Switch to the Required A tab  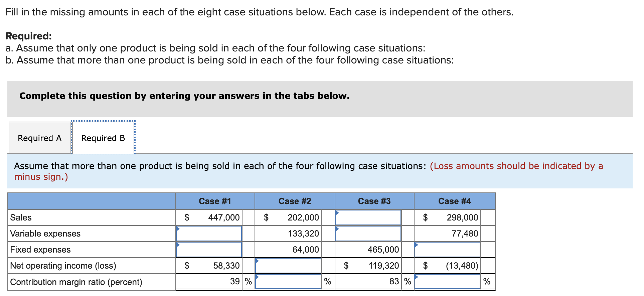click(x=39, y=138)
